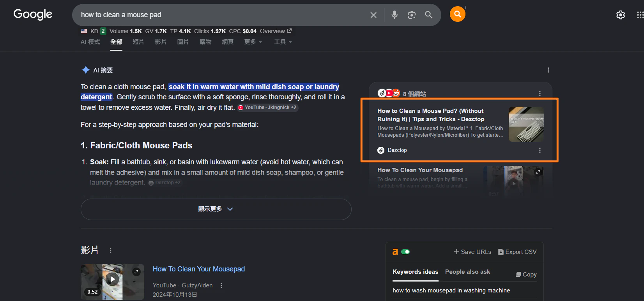Open the 影片 search tab
The height and width of the screenshot is (301, 644).
click(161, 42)
